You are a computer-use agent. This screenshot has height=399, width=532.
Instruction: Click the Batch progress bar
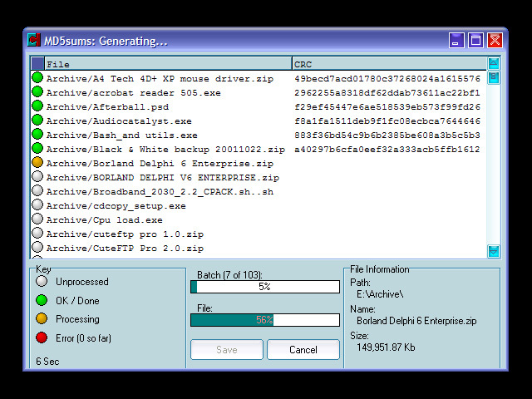point(264,287)
